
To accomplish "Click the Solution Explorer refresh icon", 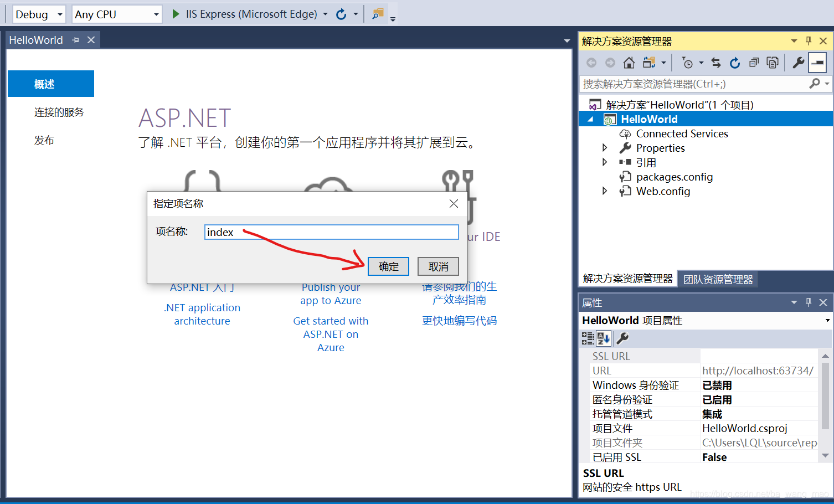I will pyautogui.click(x=735, y=63).
